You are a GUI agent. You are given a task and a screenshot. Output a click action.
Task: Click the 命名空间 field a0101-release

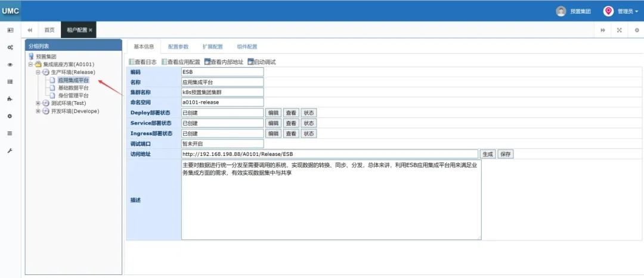click(x=222, y=102)
